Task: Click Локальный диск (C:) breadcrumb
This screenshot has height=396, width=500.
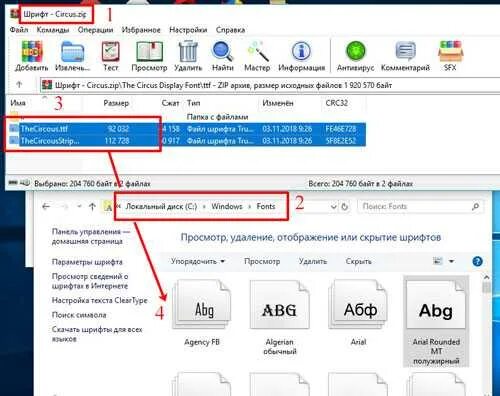Action: (161, 206)
